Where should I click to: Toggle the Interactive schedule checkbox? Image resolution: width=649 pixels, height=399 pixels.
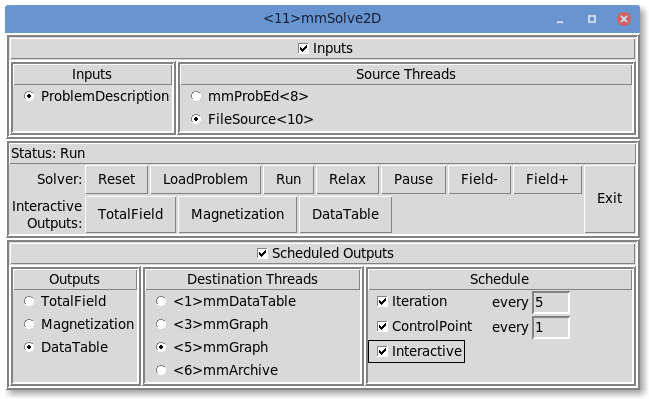click(x=382, y=351)
